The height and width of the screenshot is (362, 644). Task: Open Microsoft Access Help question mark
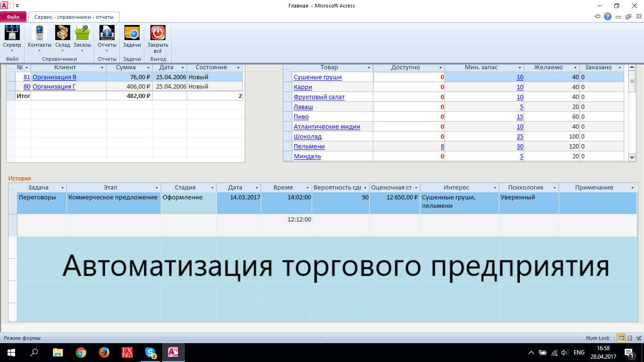608,16
